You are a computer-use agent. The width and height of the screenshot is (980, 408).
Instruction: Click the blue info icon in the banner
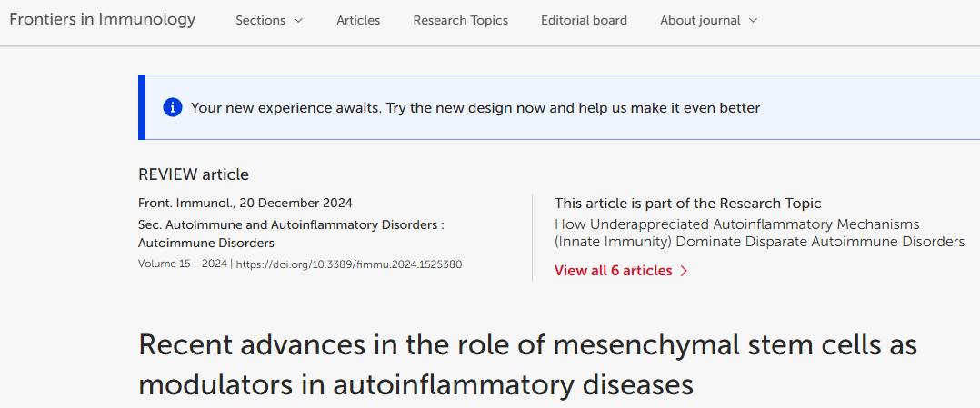172,108
